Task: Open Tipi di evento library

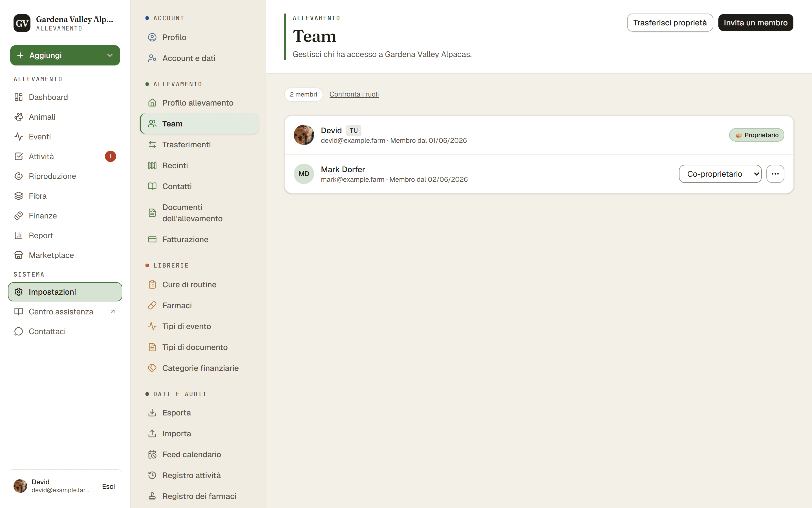Action: (200, 326)
